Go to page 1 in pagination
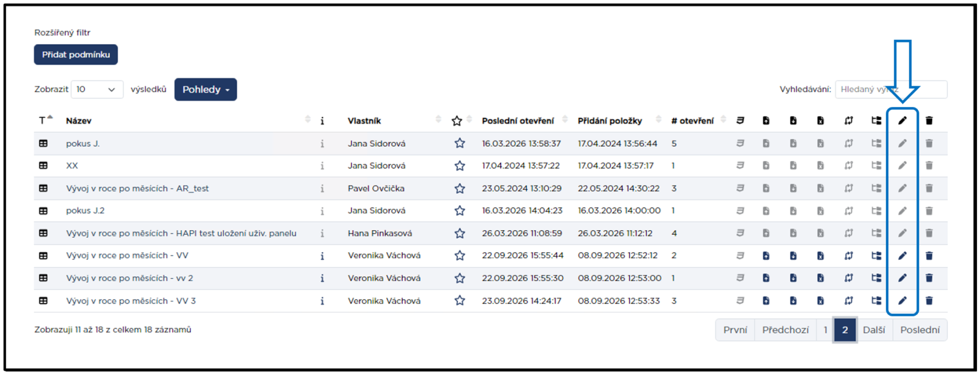Image resolution: width=980 pixels, height=373 pixels. tap(825, 330)
